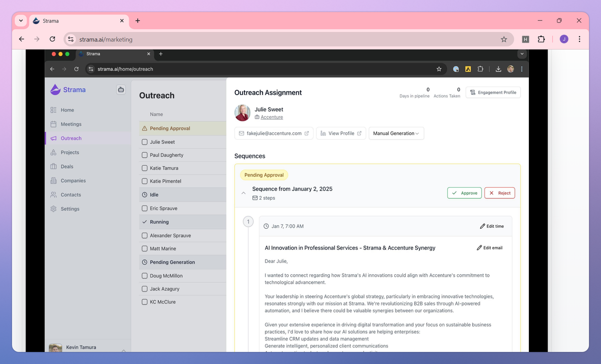Screen dimensions: 601x364
Task: Open the tab search dropdown arrow
Action: (x=21, y=21)
